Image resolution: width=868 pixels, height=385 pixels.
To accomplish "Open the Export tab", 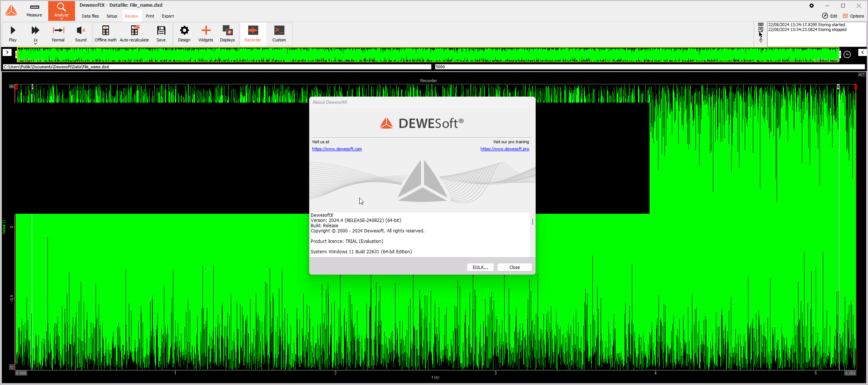I will pyautogui.click(x=168, y=16).
